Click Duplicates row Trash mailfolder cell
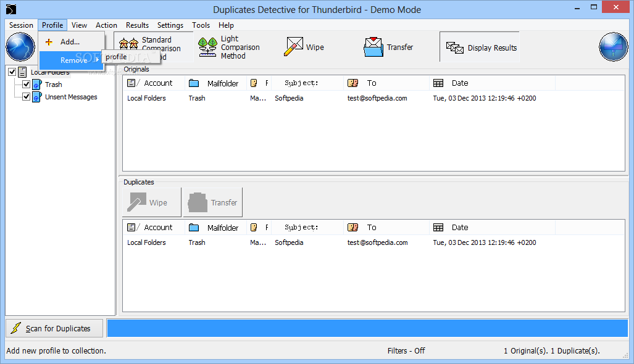The width and height of the screenshot is (634, 364). pyautogui.click(x=197, y=242)
